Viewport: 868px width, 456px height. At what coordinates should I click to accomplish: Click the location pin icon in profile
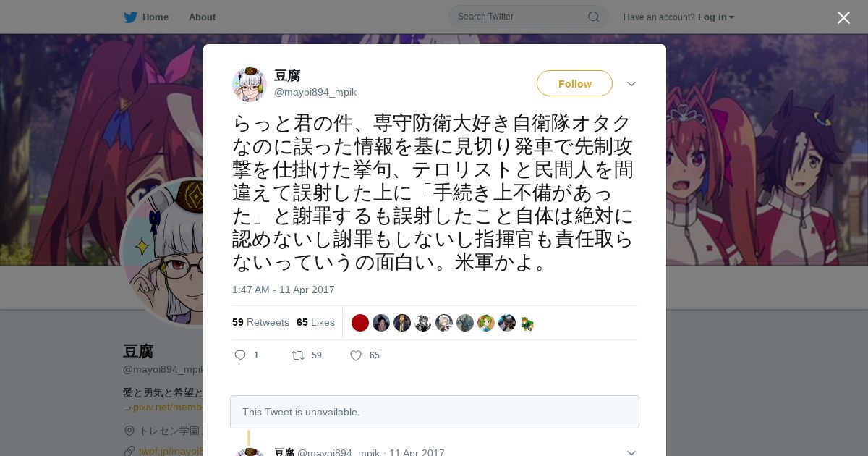129,431
